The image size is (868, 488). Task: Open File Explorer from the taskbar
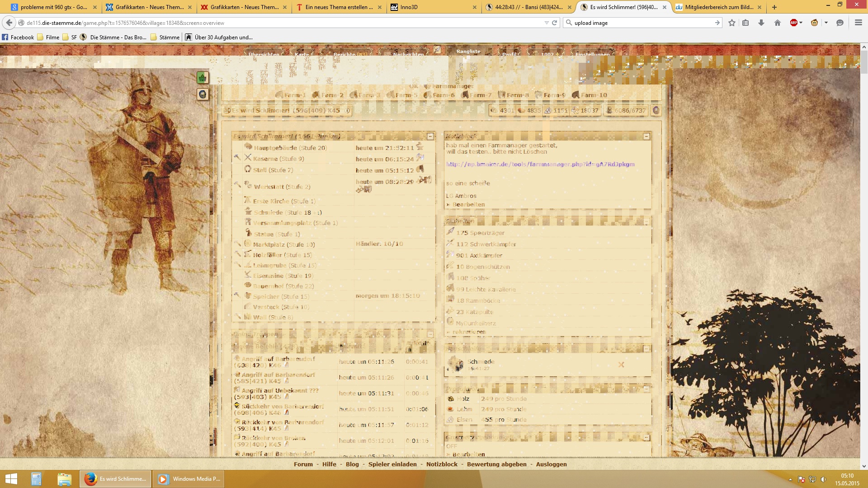coord(64,479)
